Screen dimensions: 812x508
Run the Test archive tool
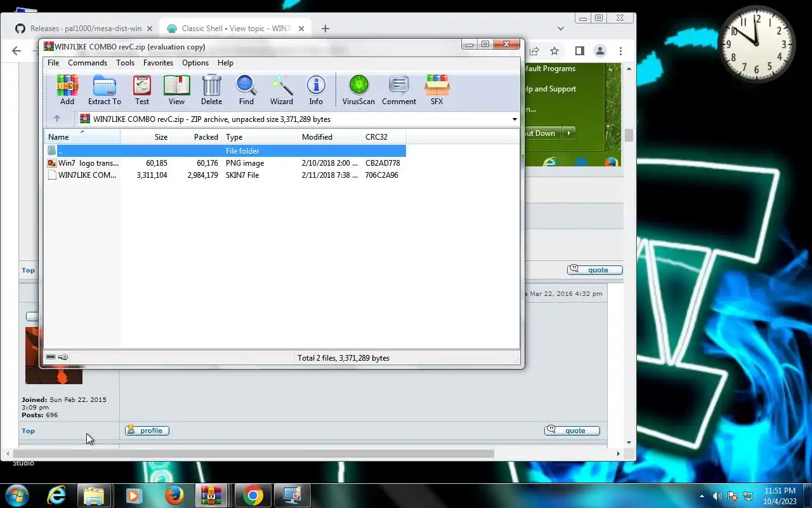tap(142, 90)
